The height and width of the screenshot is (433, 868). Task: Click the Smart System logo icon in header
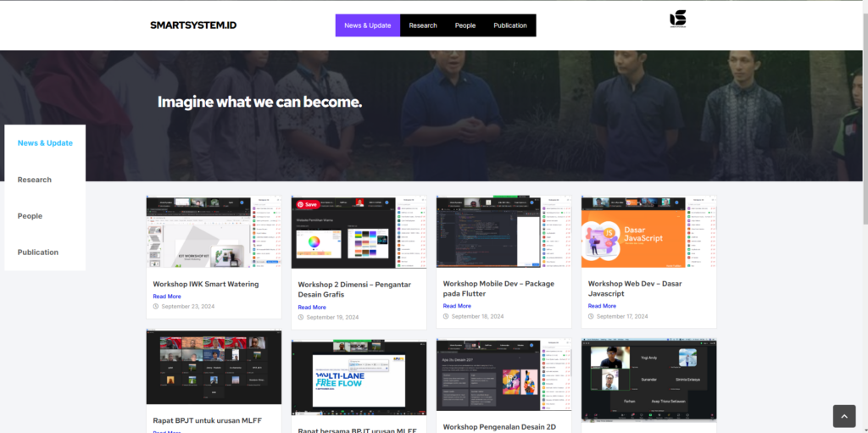677,19
